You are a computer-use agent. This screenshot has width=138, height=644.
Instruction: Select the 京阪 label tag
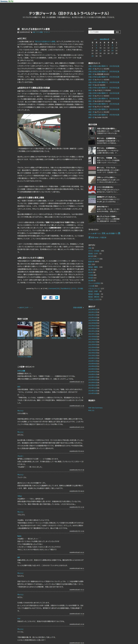[103, 233]
